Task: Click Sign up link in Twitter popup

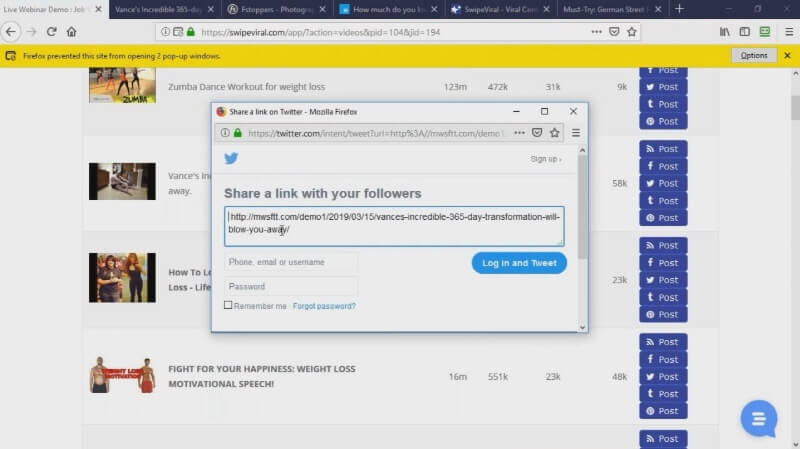Action: pyautogui.click(x=545, y=159)
